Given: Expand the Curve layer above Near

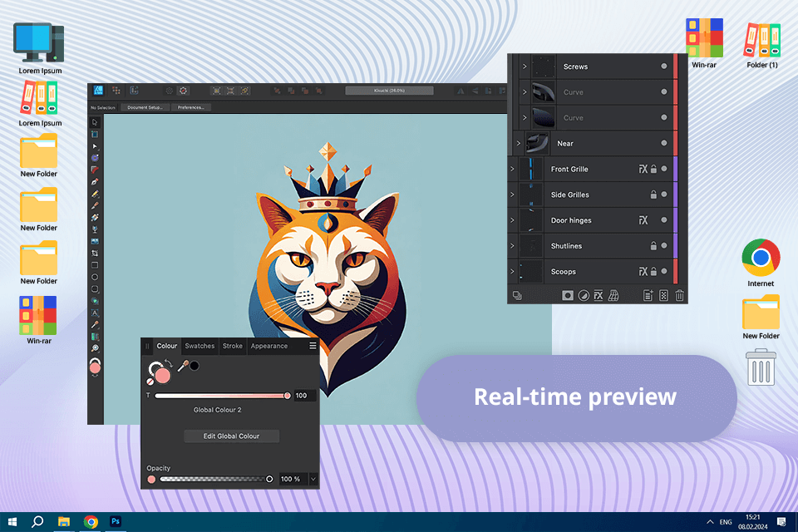Looking at the screenshot, I should [x=525, y=117].
